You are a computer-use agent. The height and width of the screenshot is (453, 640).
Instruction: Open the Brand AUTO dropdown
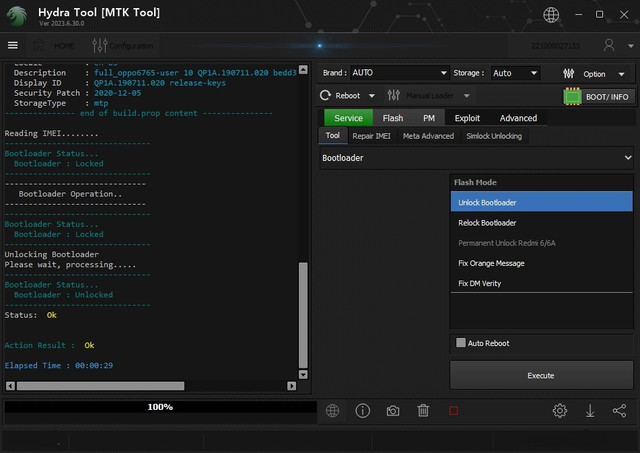click(399, 73)
